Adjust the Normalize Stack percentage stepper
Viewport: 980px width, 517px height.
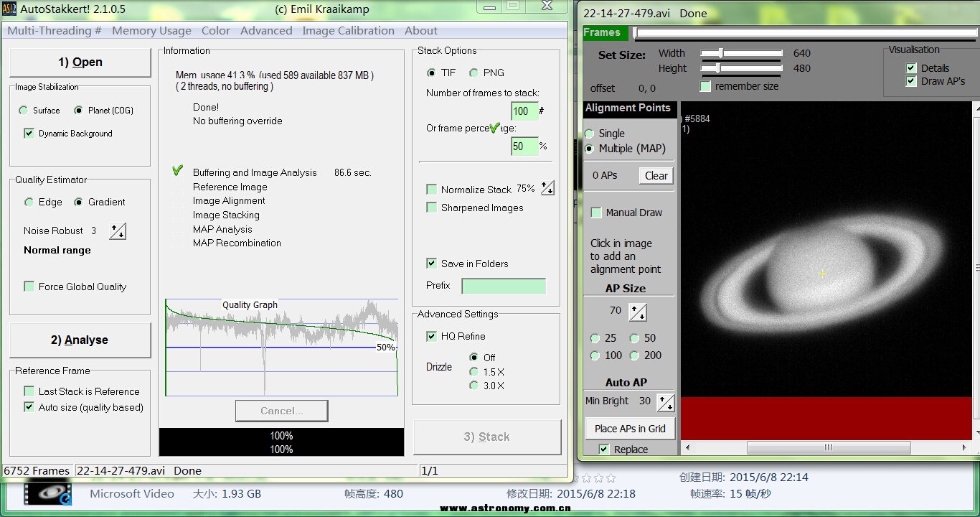tap(547, 188)
